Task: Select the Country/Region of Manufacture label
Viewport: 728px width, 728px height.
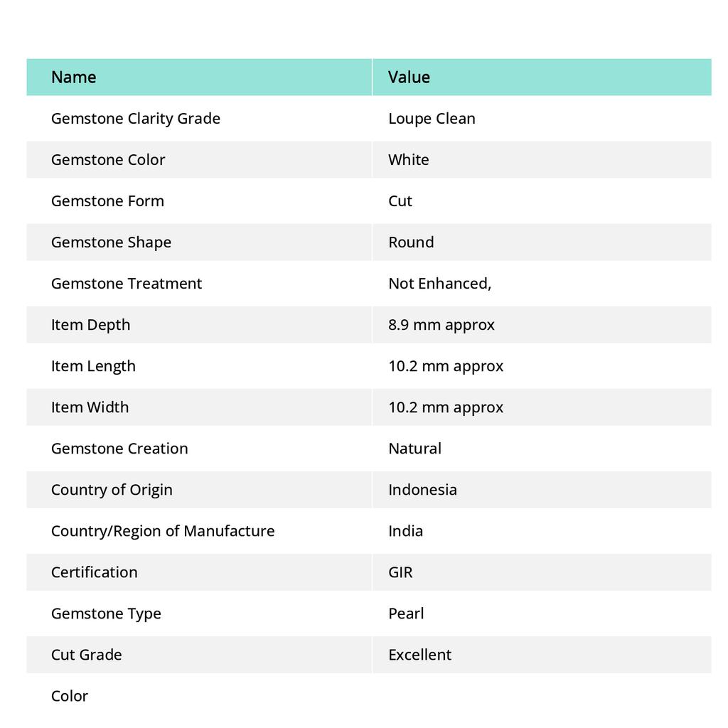Action: pos(163,530)
